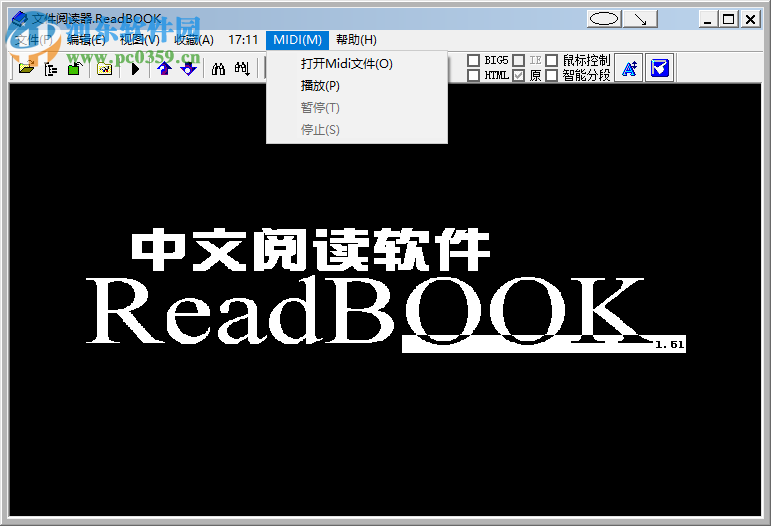Viewport: 771px width, 526px height.
Task: Click the diagonal arrow title bar button
Action: tap(640, 19)
